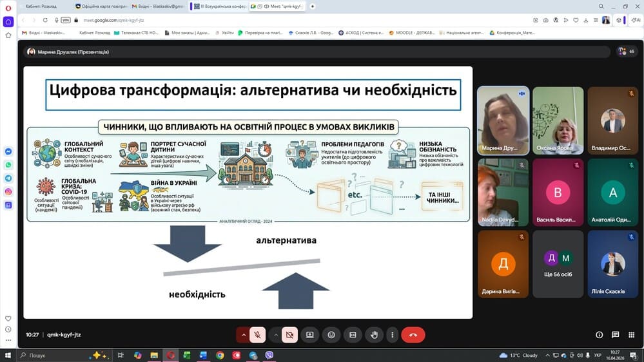Expand audio settings chevron beside microphone

tap(243, 335)
